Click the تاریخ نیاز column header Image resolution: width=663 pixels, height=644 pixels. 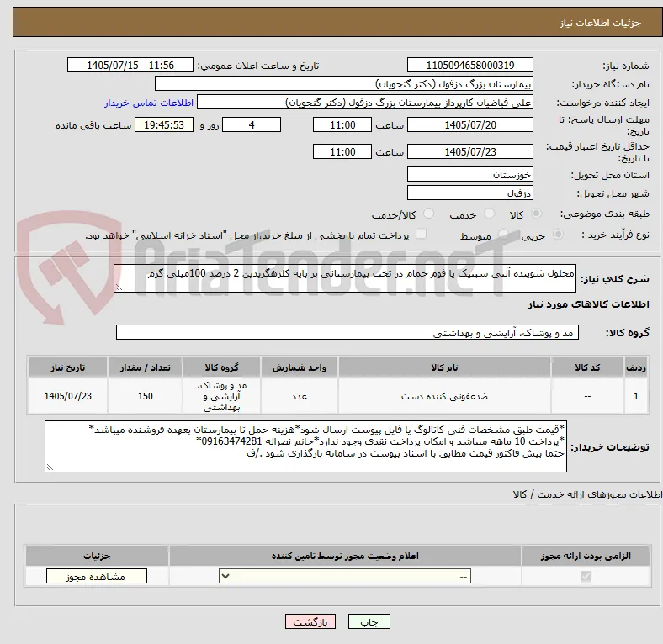pos(67,367)
